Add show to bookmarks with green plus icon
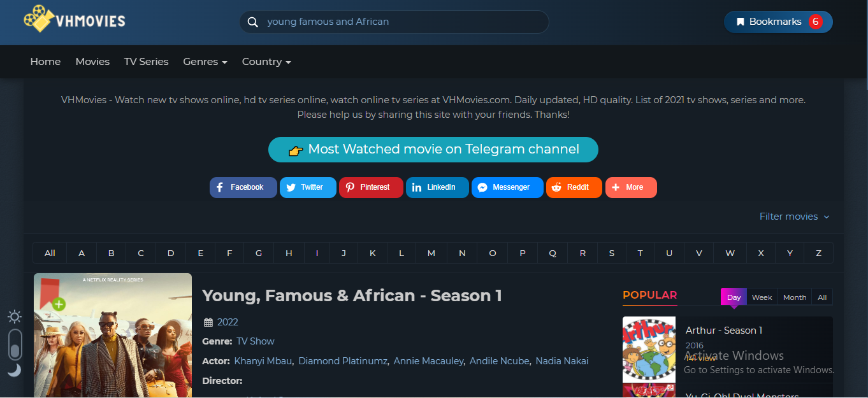 59,304
